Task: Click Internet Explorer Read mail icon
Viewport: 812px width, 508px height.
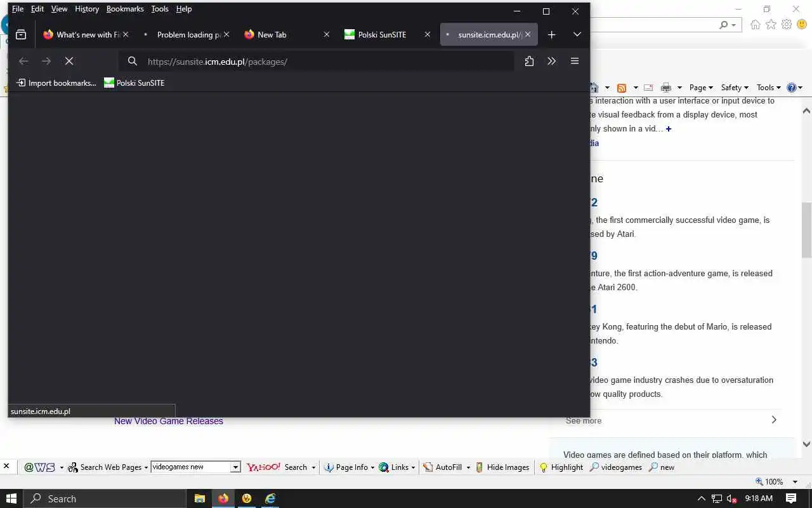Action: click(648, 88)
